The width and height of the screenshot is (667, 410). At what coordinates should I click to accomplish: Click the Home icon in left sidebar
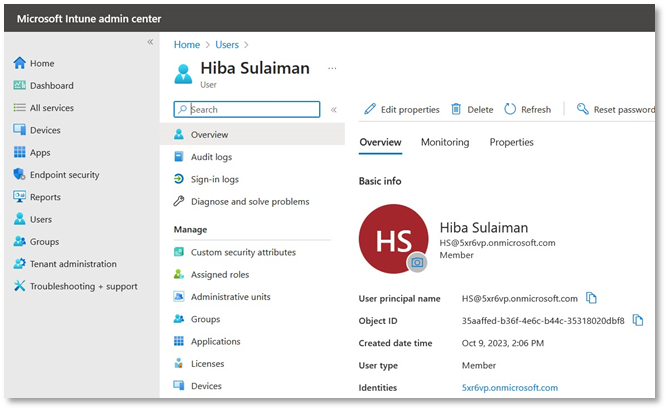pos(19,63)
